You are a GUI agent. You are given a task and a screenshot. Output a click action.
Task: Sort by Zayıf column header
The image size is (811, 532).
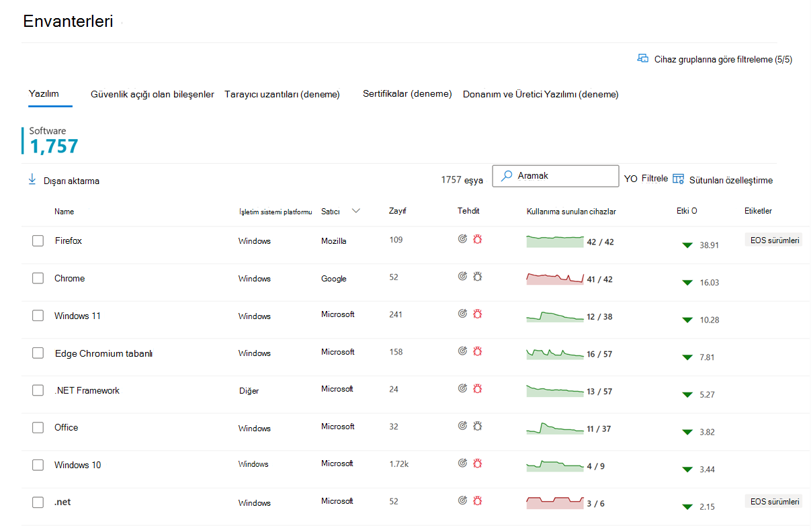click(398, 211)
